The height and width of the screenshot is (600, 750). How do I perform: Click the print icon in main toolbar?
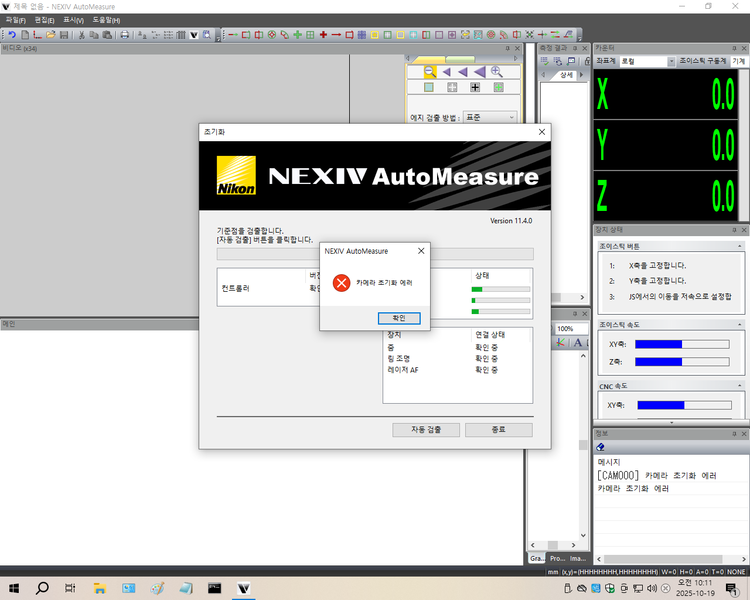coord(124,35)
